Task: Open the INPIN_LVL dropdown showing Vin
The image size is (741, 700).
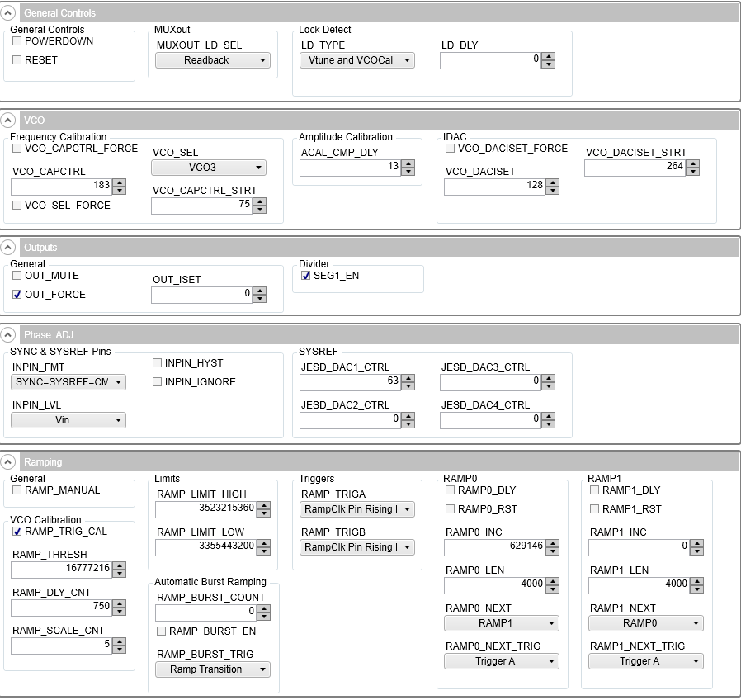Action: [x=68, y=420]
